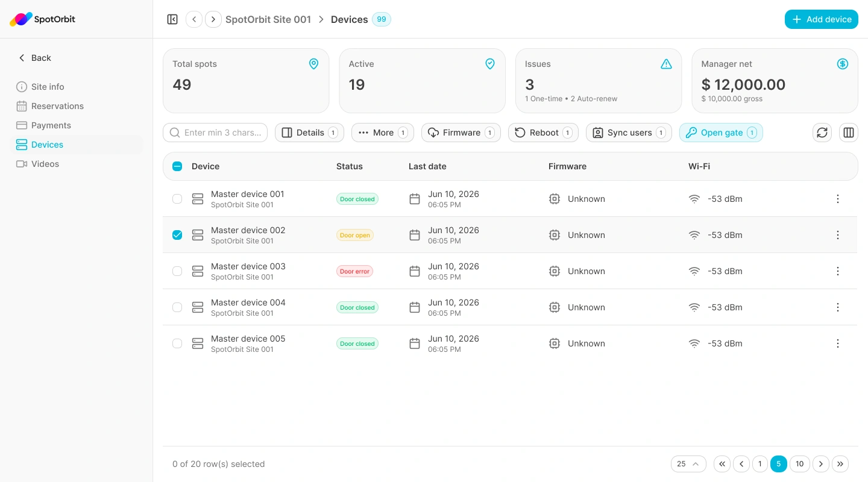Focus the device search input field
868x482 pixels.
coord(215,133)
